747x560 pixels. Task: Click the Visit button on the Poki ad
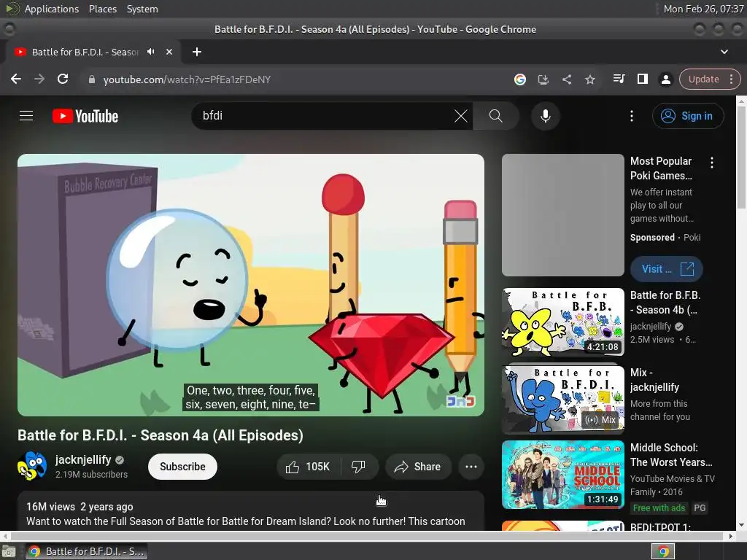(667, 269)
